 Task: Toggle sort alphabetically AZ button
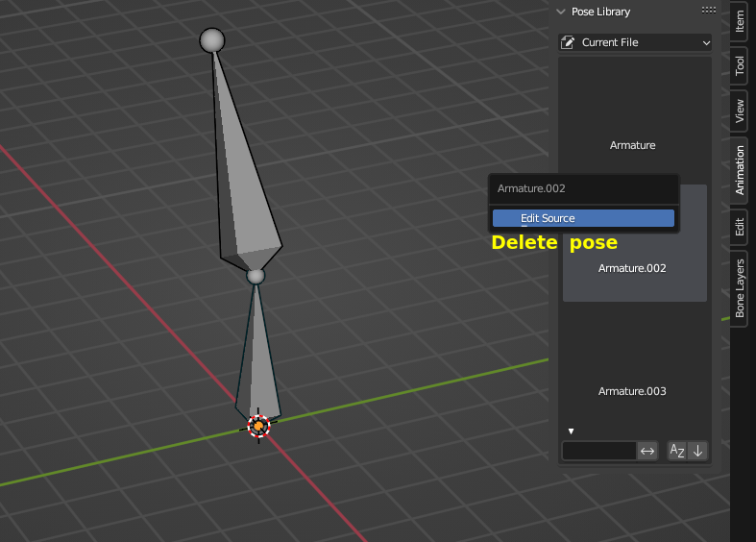[x=677, y=451]
